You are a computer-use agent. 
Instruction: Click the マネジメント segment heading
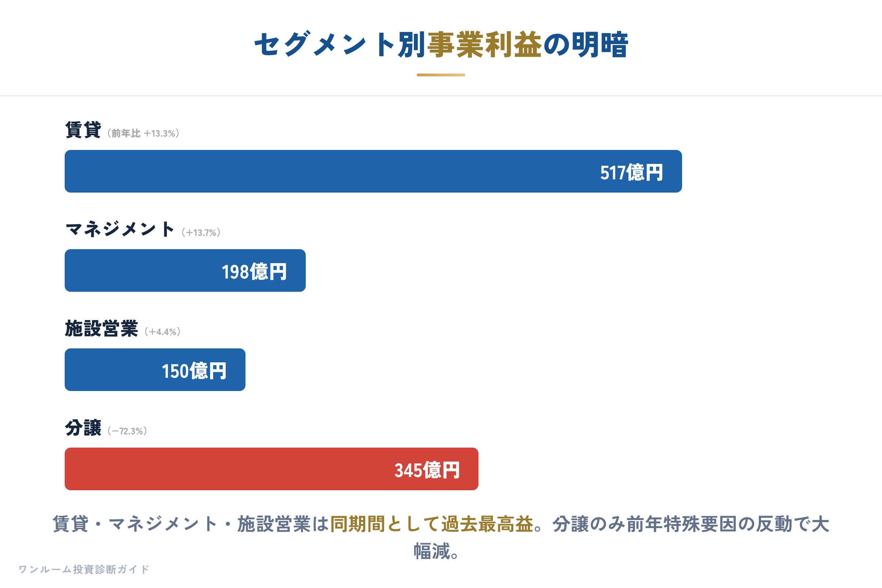120,229
